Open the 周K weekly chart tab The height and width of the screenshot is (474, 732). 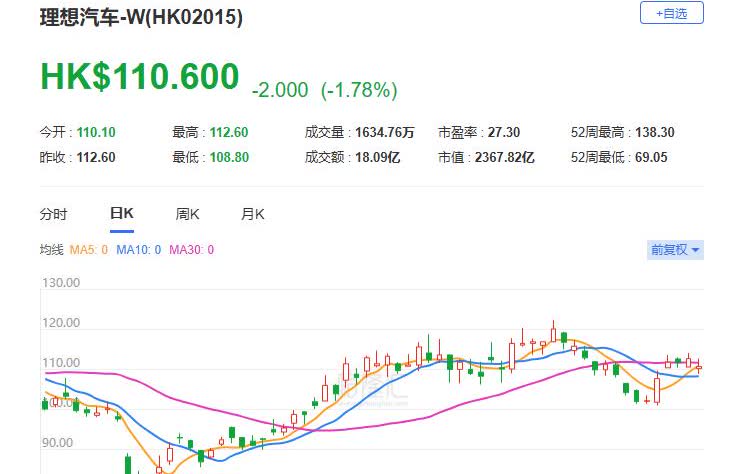pos(188,214)
